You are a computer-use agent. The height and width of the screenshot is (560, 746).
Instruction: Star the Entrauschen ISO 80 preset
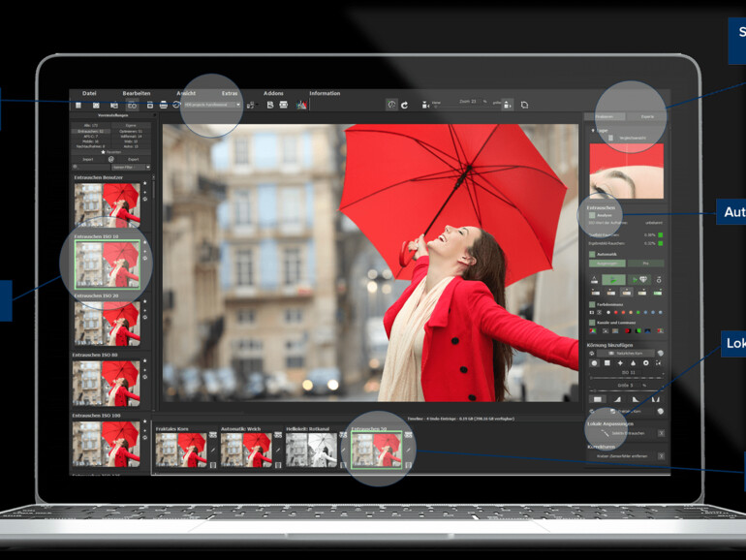pyautogui.click(x=145, y=361)
